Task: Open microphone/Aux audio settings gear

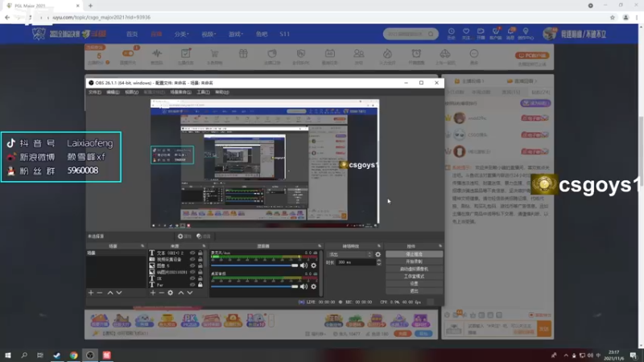Action: coord(314,265)
